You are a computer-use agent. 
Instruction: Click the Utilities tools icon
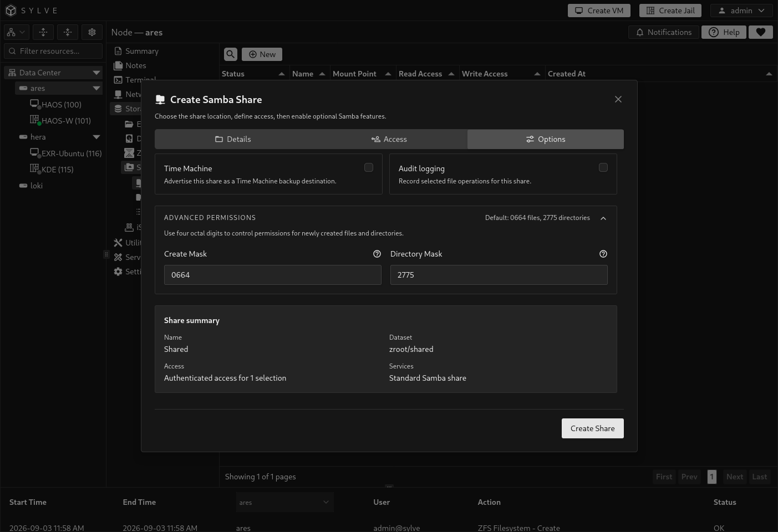(118, 243)
